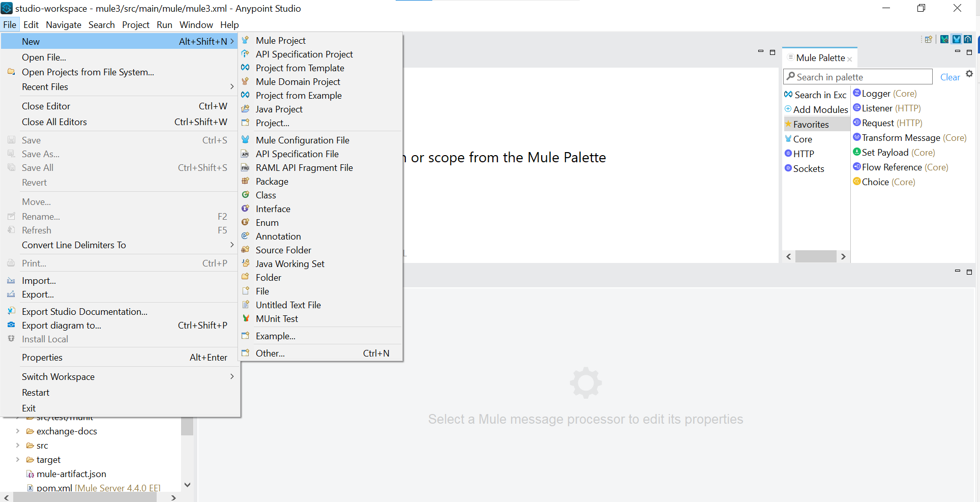
Task: Expand the src folder in tree
Action: pyautogui.click(x=18, y=445)
